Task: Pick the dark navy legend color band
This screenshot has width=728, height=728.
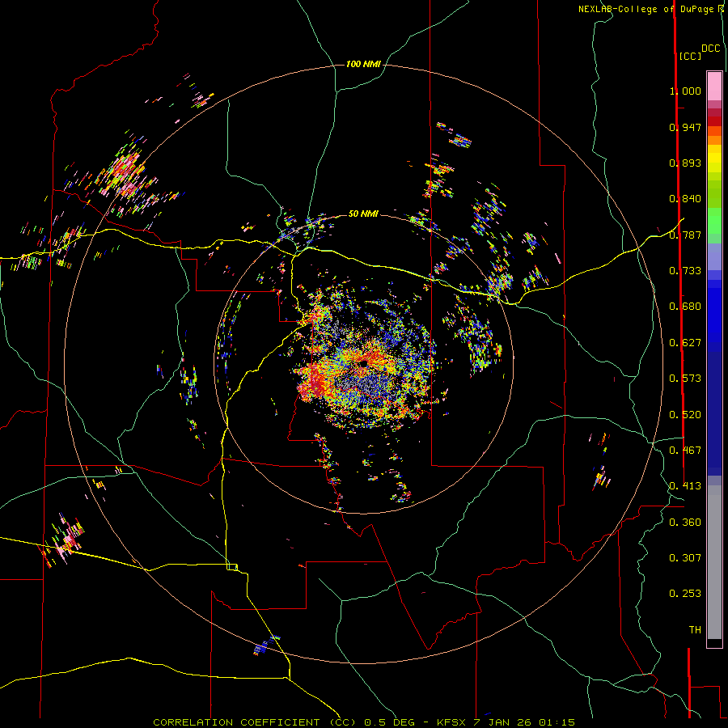Action: pos(714,408)
